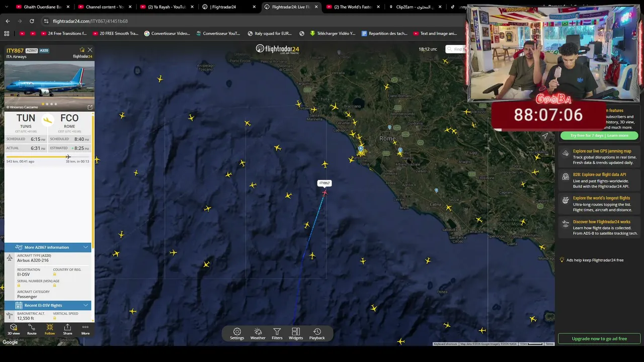Click the TUN Tunis origin airport
The image size is (644, 362).
click(x=26, y=121)
